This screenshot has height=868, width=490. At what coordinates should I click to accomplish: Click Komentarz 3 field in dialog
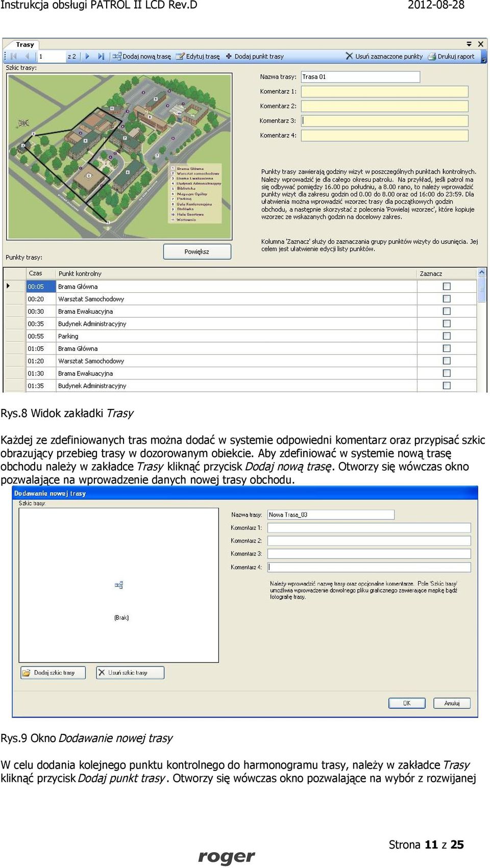pyautogui.click(x=369, y=554)
